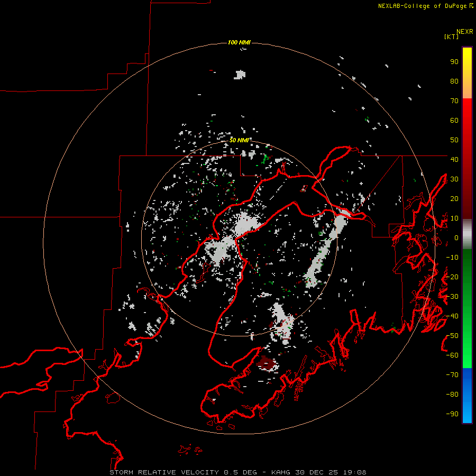Click the NEXR label above the color scale
This screenshot has width=476, height=476.
pyautogui.click(x=465, y=32)
